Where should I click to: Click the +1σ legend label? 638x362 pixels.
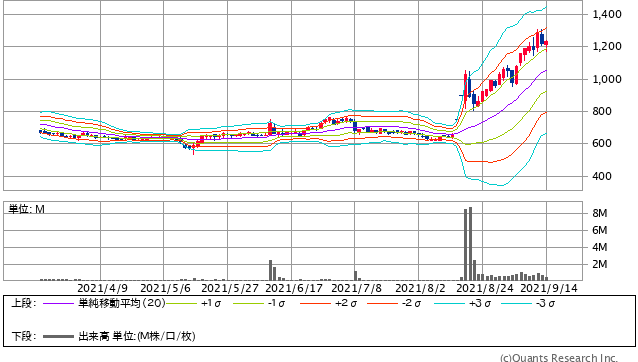click(x=211, y=303)
